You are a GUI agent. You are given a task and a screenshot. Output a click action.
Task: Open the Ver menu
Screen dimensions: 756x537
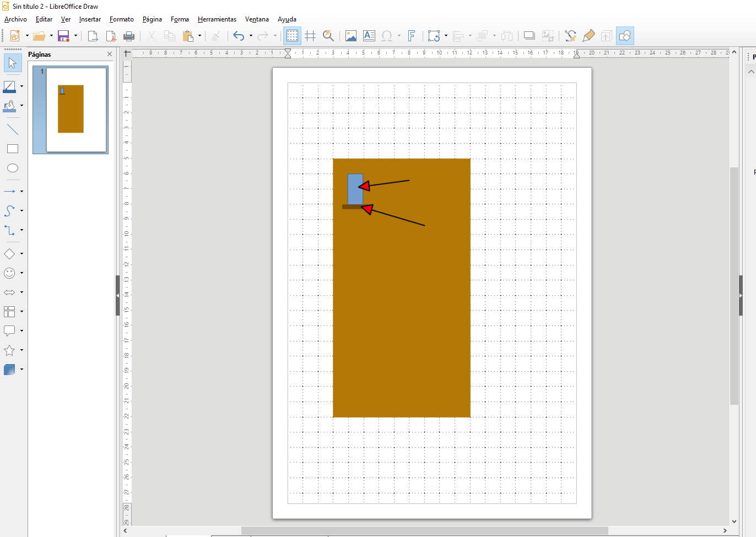[66, 19]
